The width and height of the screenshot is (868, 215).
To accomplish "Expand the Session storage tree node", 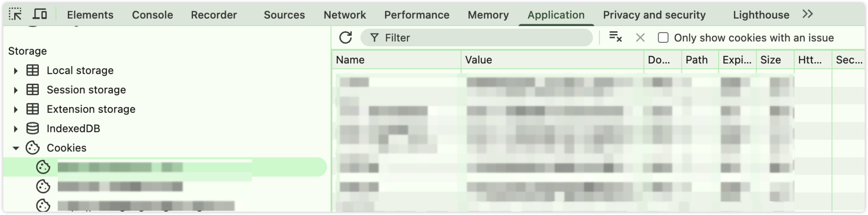I will point(16,90).
